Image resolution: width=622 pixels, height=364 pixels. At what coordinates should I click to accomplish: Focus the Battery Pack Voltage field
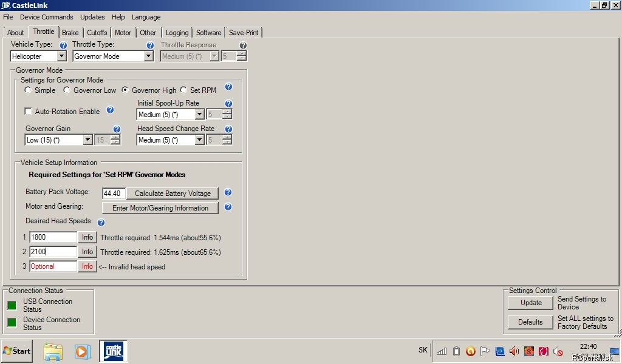(114, 194)
